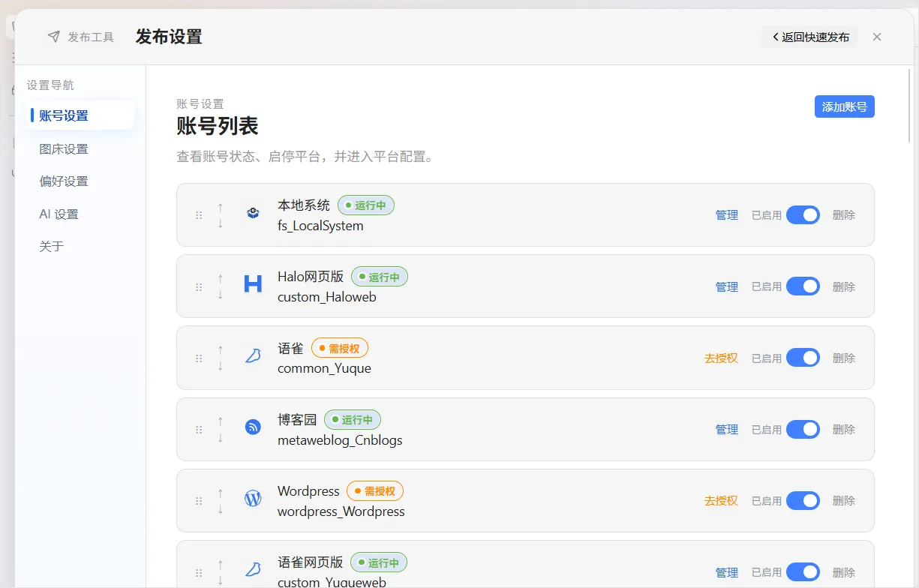Click the 语雀 bird icon for common_Yuque
The image size is (919, 588).
[x=254, y=356]
